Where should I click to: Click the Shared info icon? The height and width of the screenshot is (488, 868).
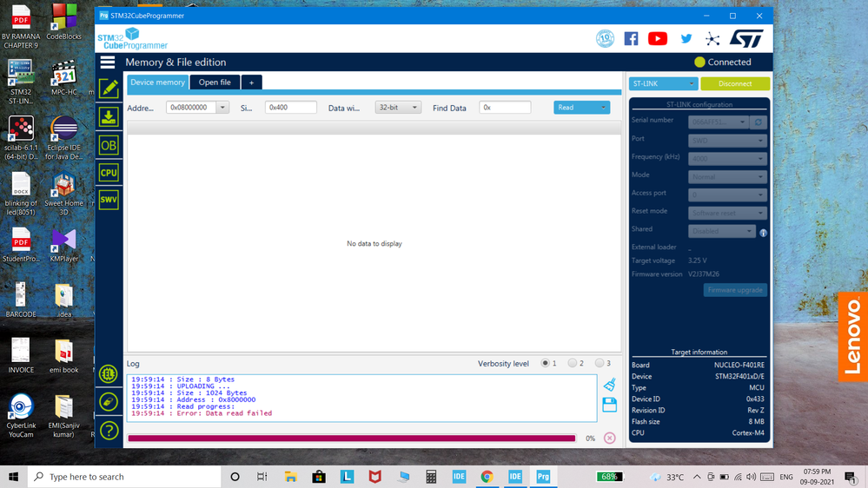pos(764,233)
